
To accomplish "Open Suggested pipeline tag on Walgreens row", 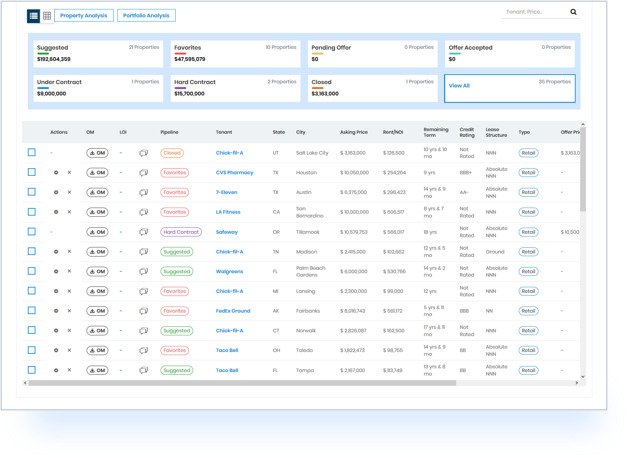I will (176, 271).
